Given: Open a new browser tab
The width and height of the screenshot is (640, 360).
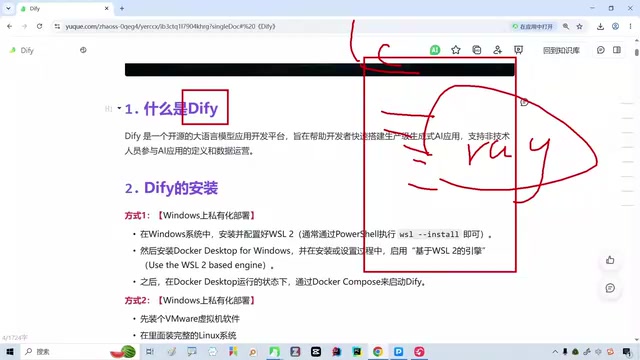Looking at the screenshot, I should click(x=122, y=8).
